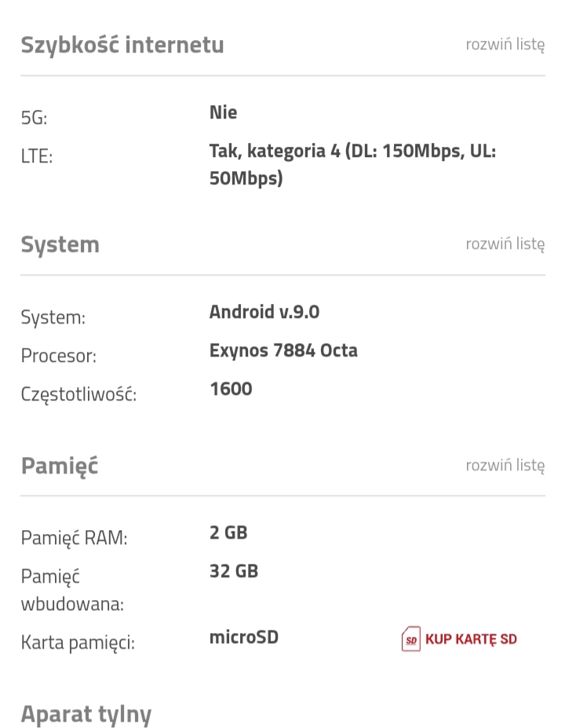Screen dimensions: 565x728
Task: Select the 1600 frequency value
Action: click(x=231, y=389)
